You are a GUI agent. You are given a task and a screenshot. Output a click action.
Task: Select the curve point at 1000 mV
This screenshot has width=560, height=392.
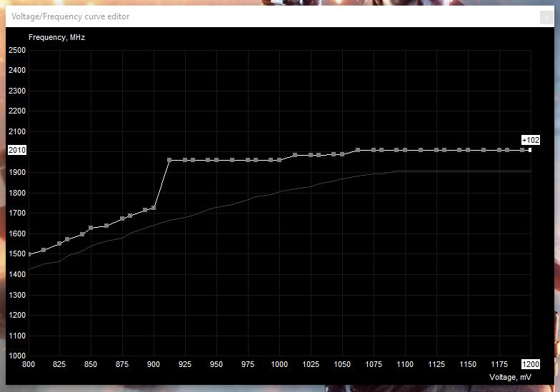coord(279,160)
